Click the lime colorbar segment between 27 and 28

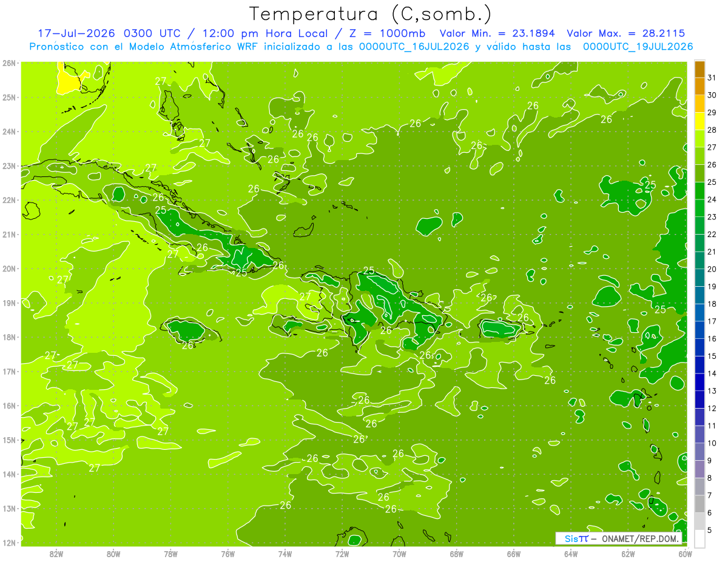point(699,139)
